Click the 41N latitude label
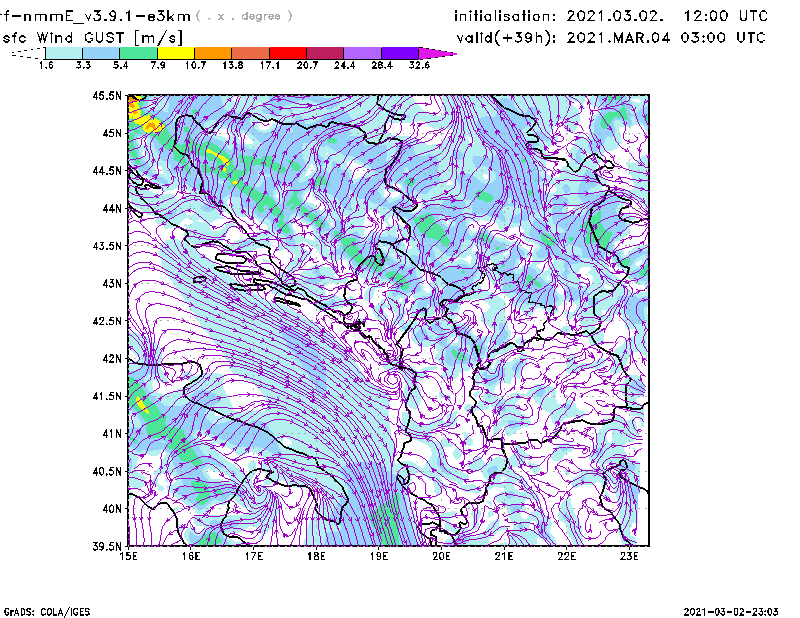The image size is (800, 618). coord(112,434)
